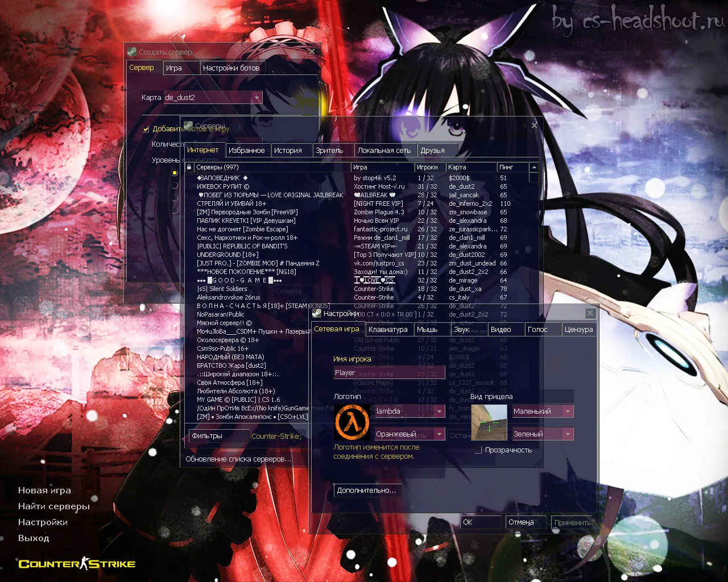Screen dimensions: 728x582
Task: Expand the lambda logo type dropdown
Action: [x=439, y=411]
